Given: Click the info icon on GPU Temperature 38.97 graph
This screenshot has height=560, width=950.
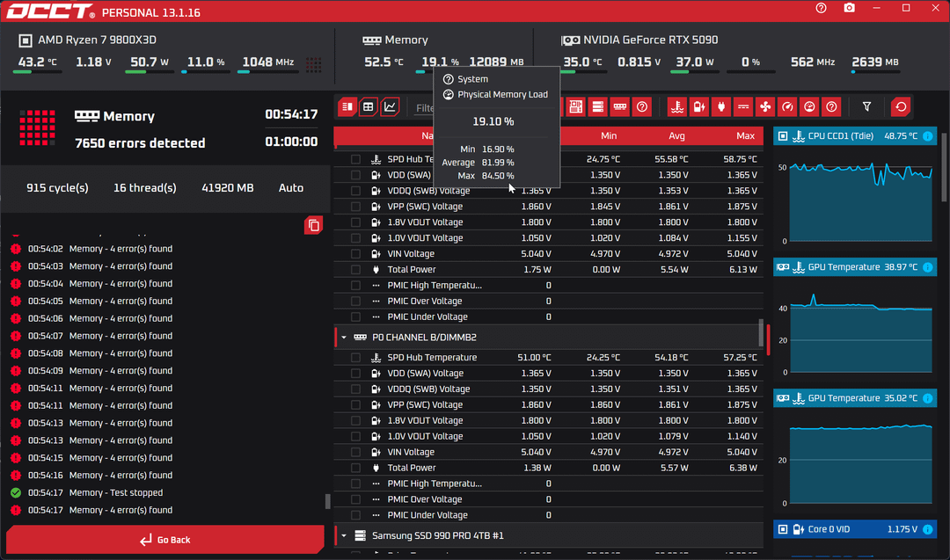Looking at the screenshot, I should [928, 267].
